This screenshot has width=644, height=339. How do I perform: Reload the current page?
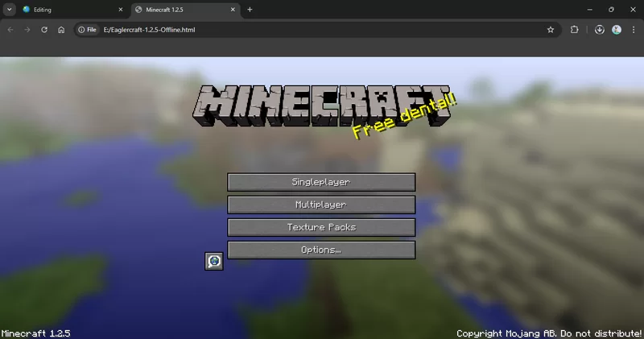(x=44, y=30)
